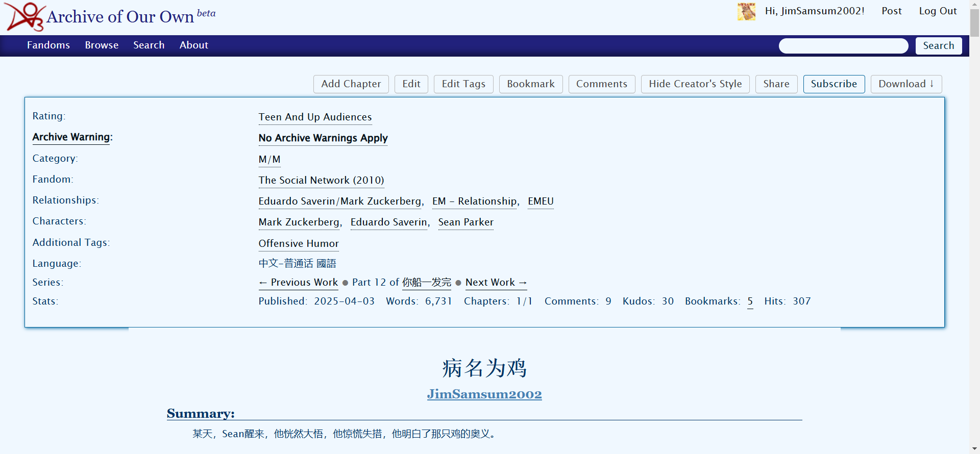Expand the Download options dropdown
Image resolution: width=980 pixels, height=454 pixels.
[906, 84]
